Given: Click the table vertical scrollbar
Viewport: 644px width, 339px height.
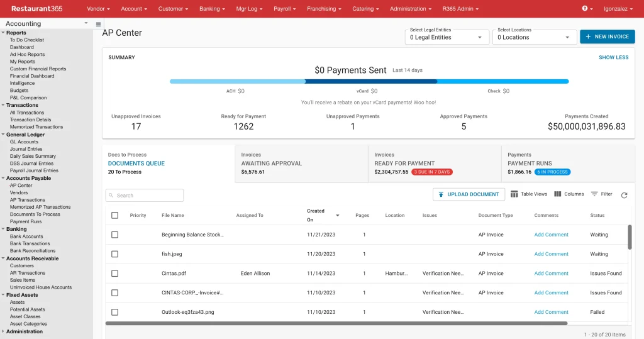Looking at the screenshot, I should [x=630, y=237].
